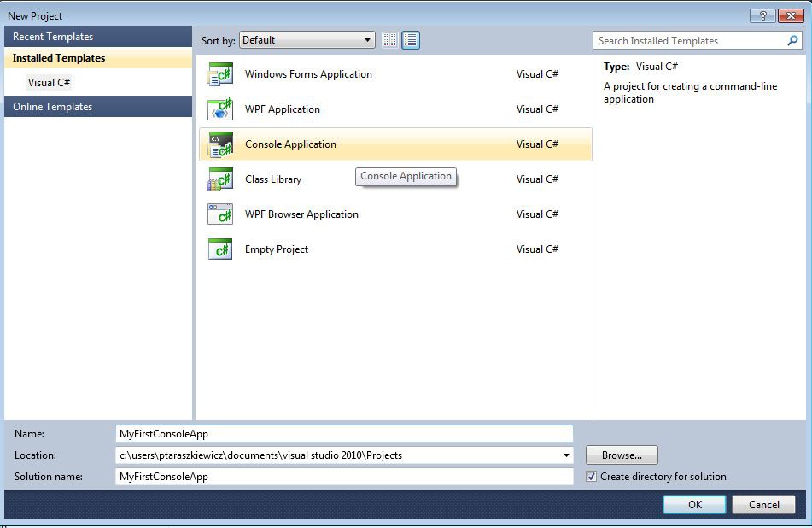Viewport: 812px width, 528px height.
Task: Select the Windows Forms Application template icon
Action: tap(220, 74)
